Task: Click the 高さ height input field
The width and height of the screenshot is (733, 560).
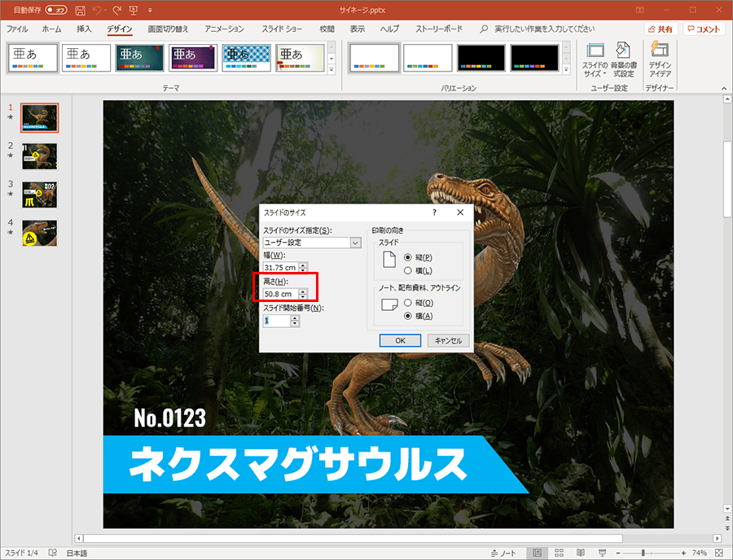Action: [x=280, y=294]
